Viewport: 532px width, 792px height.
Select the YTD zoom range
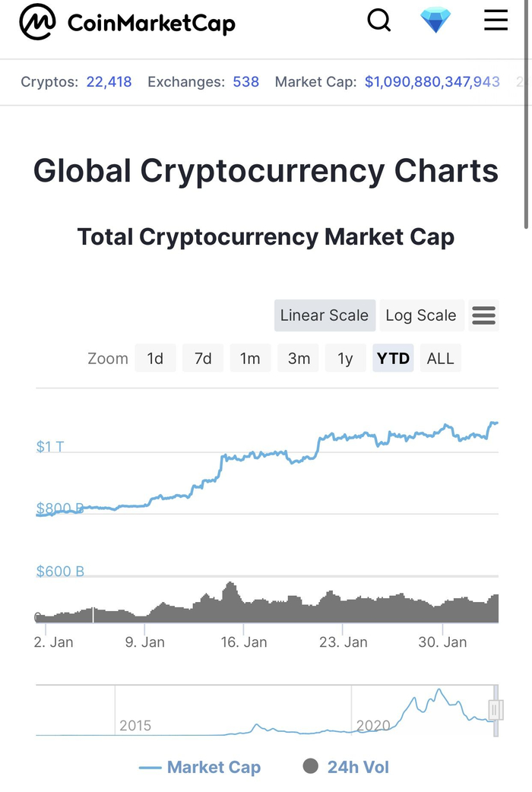pyautogui.click(x=393, y=358)
